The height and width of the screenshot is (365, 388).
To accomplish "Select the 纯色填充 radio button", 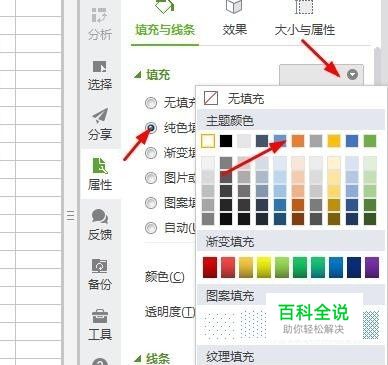I will tap(151, 127).
